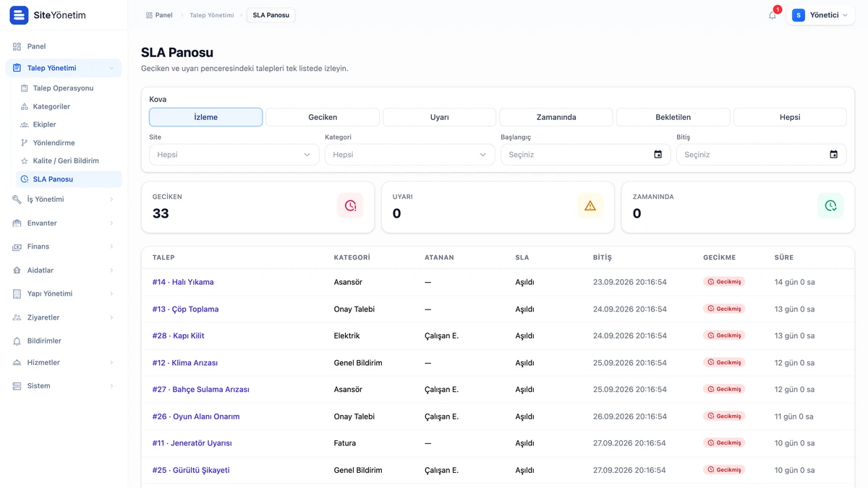Expand the İş Yönetimi sidebar section
The image size is (868, 488).
(x=64, y=200)
